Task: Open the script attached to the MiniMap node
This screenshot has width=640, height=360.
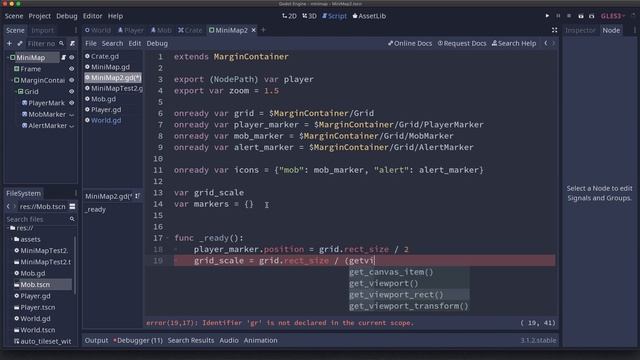Action: pyautogui.click(x=64, y=58)
